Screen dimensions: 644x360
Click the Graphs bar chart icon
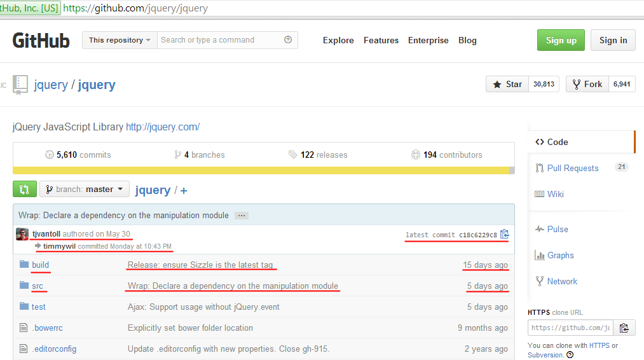[539, 255]
